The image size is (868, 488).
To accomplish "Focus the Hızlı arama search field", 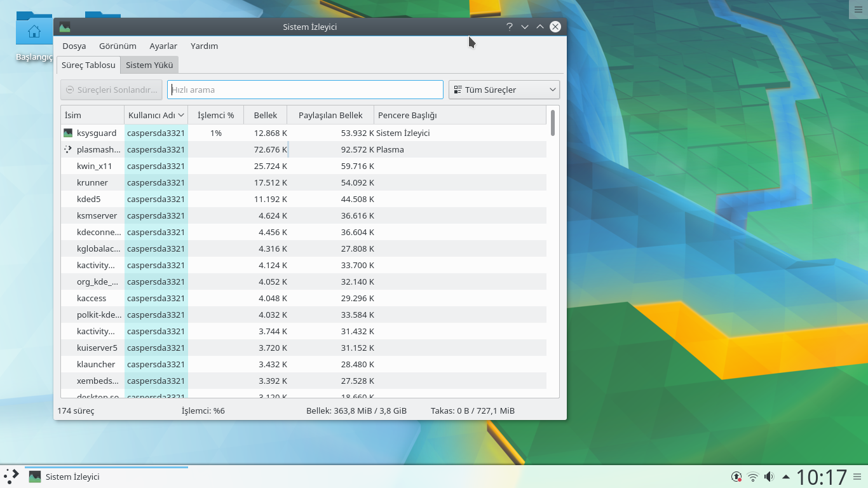I will [305, 90].
